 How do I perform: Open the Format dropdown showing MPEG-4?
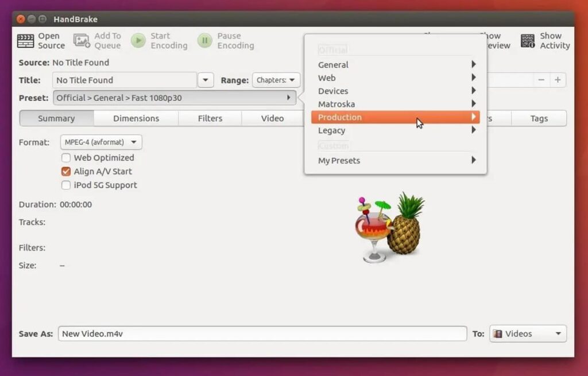101,142
